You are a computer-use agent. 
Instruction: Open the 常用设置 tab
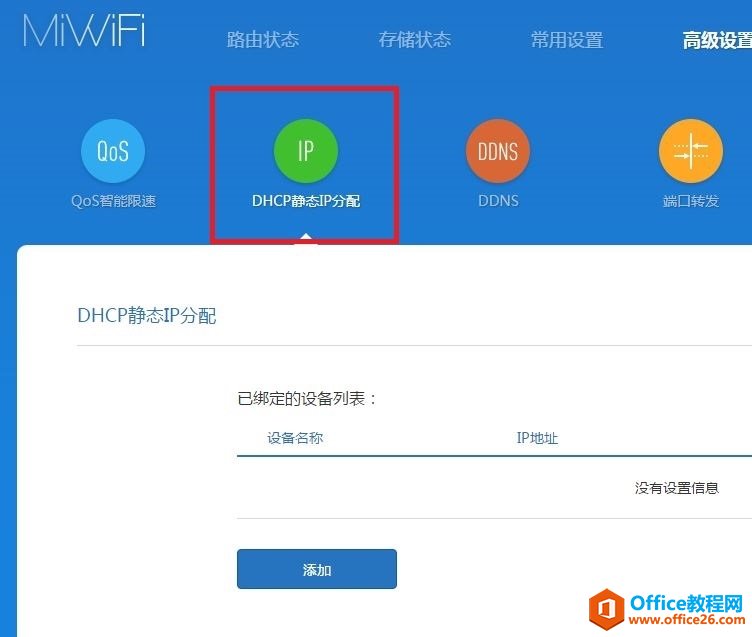(x=567, y=40)
